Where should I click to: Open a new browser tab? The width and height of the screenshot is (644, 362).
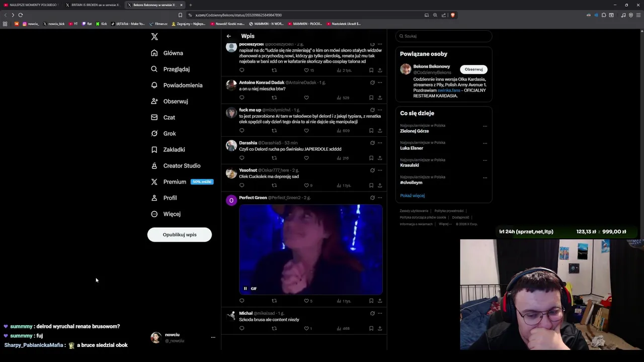coord(190,5)
